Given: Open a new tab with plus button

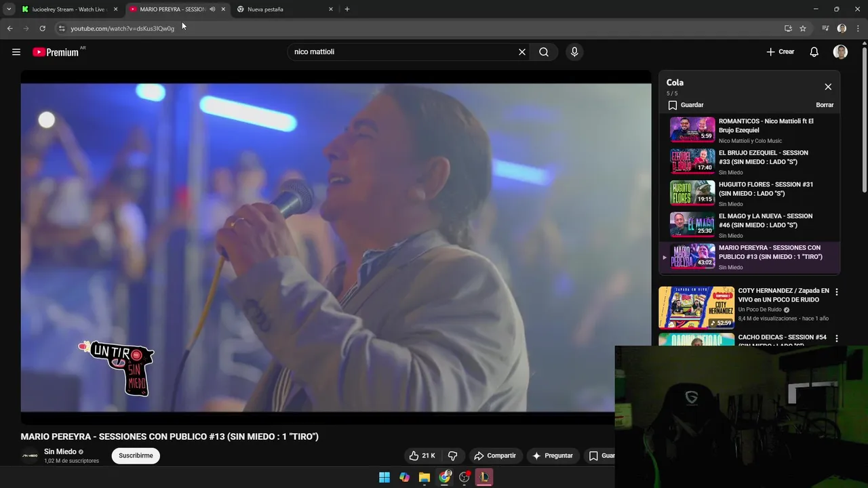Looking at the screenshot, I should (x=347, y=9).
